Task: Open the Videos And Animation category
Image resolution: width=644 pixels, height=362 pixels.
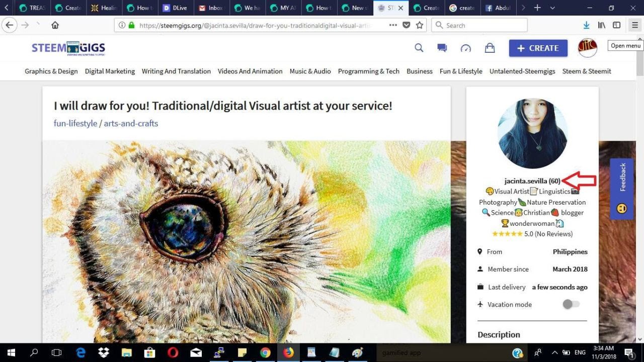Action: click(x=250, y=71)
